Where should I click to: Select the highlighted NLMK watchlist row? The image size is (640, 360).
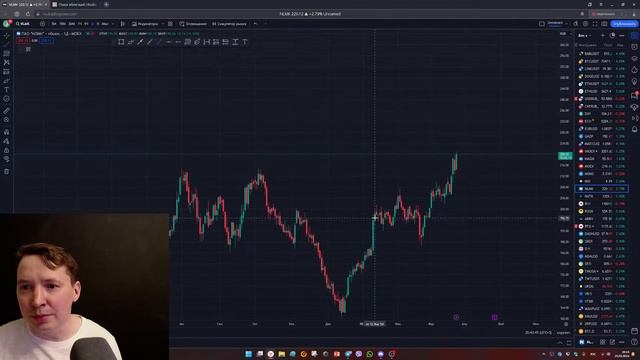click(x=602, y=189)
